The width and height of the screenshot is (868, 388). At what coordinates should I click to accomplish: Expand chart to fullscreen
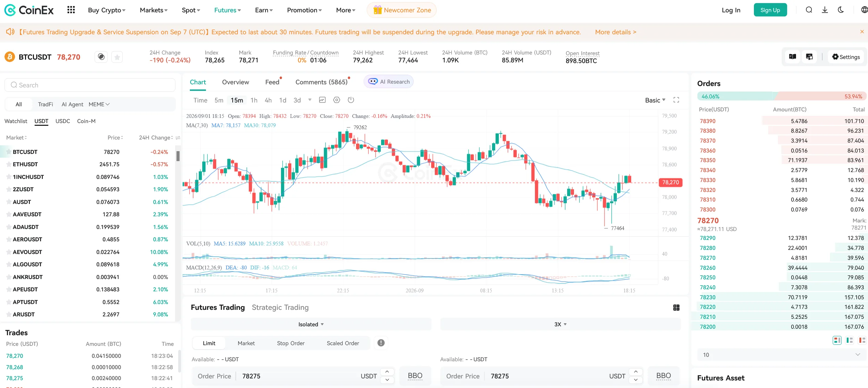click(676, 100)
